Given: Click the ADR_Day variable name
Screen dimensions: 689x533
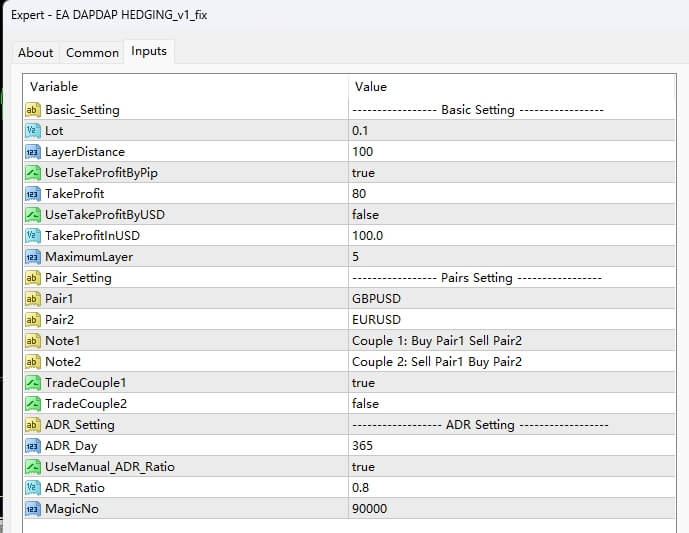Looking at the screenshot, I should (71, 446).
